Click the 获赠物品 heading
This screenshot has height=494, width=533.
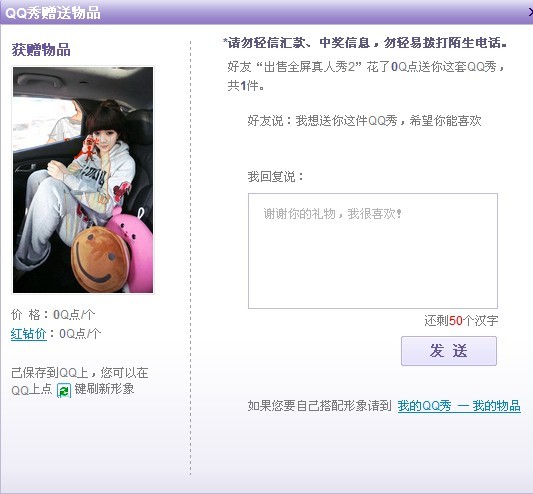coord(41,50)
